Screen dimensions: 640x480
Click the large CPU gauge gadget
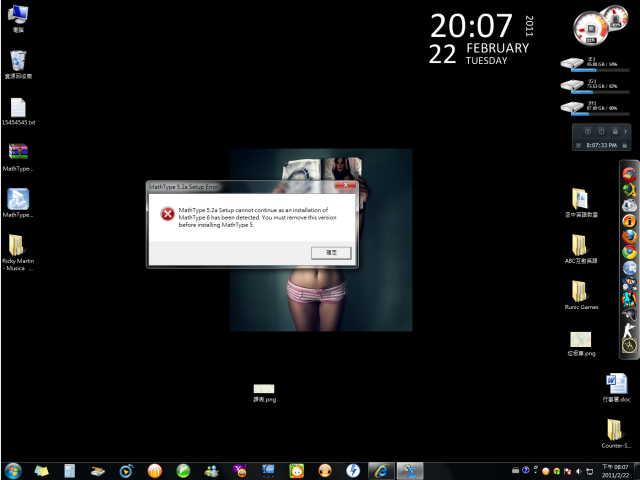click(x=591, y=29)
